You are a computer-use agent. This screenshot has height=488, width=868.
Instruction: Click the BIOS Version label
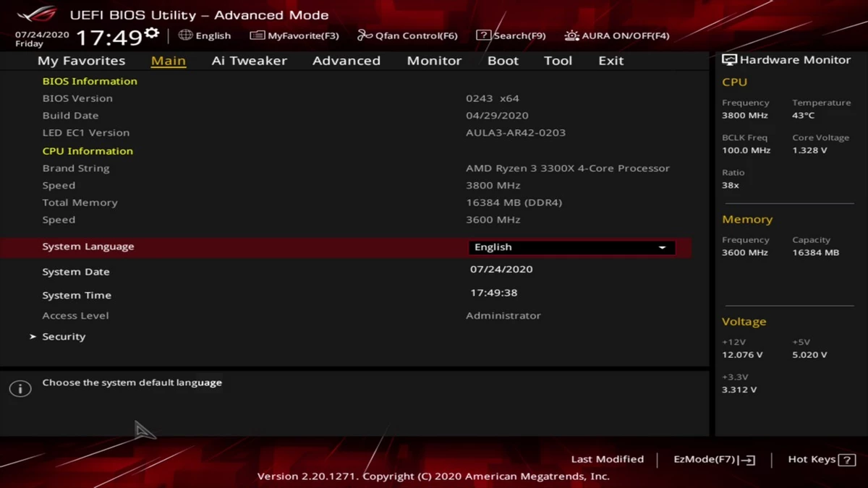(x=77, y=98)
